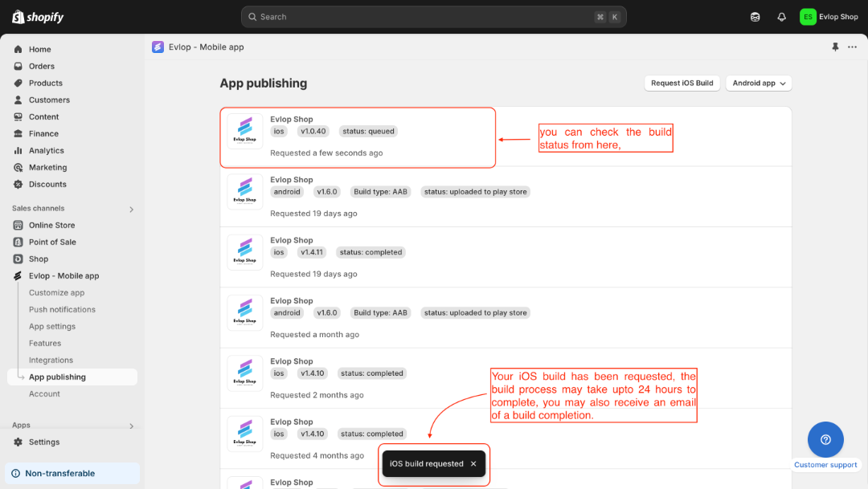
Task: Select the Products tag icon
Action: pyautogui.click(x=18, y=83)
